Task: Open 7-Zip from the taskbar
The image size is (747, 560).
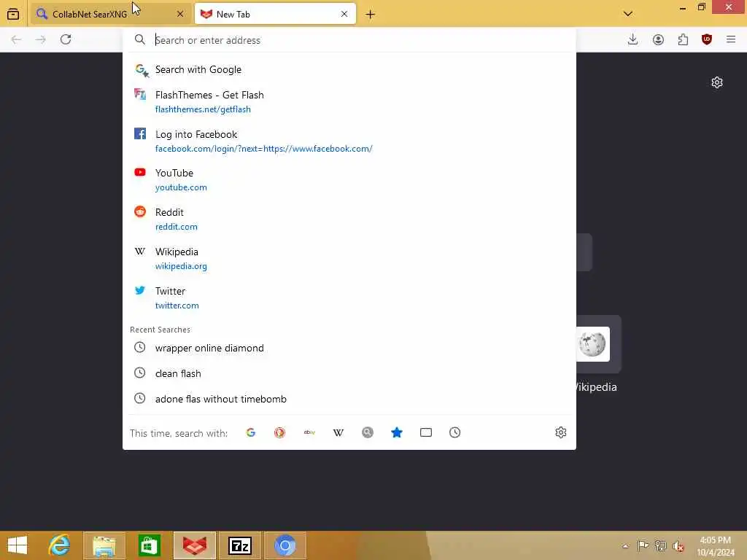Action: tap(239, 545)
